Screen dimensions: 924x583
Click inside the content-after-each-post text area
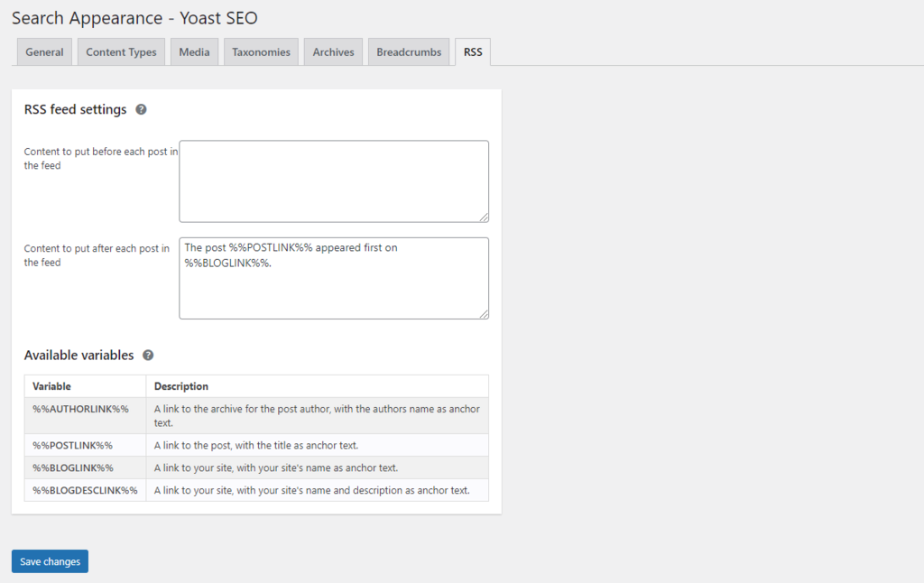(334, 278)
